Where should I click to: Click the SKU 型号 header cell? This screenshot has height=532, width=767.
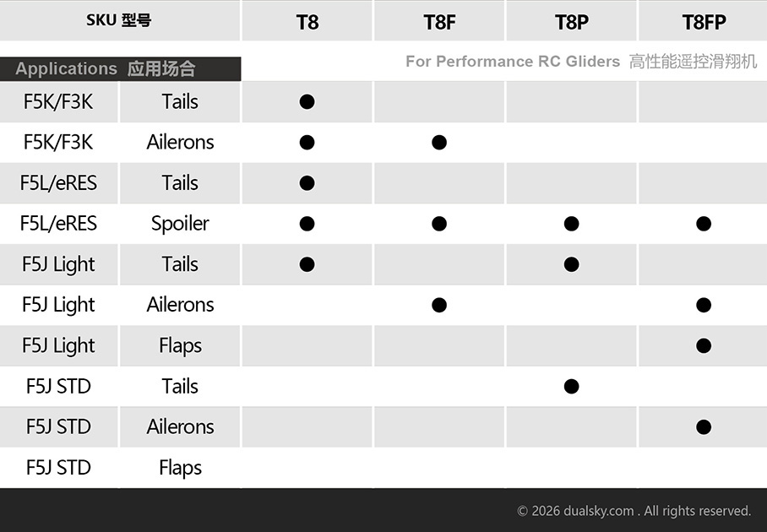point(119,20)
